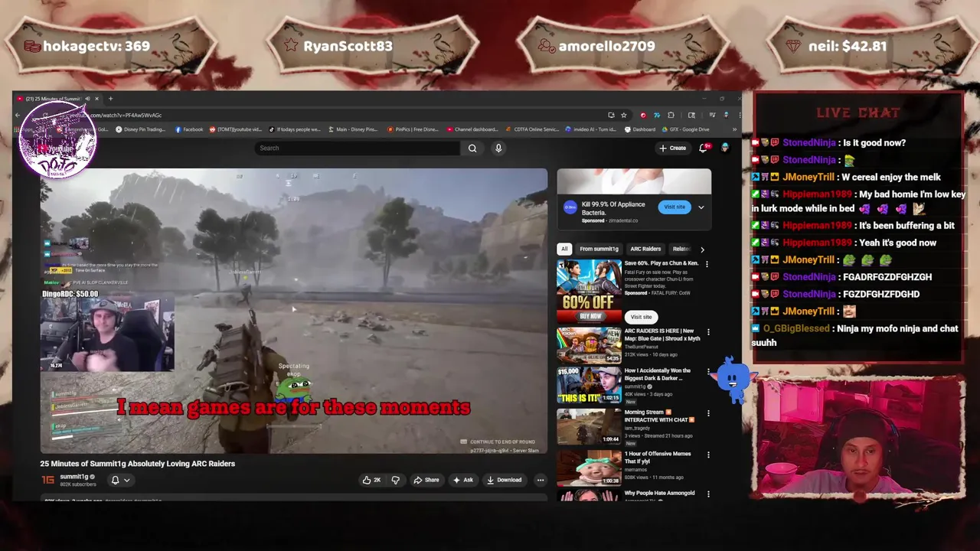Bookmark the page with star icon
The width and height of the screenshot is (980, 551).
(623, 115)
